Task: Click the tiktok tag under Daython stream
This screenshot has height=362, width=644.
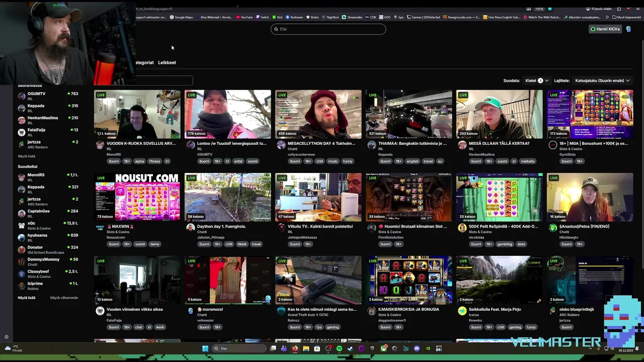Action: tap(242, 244)
